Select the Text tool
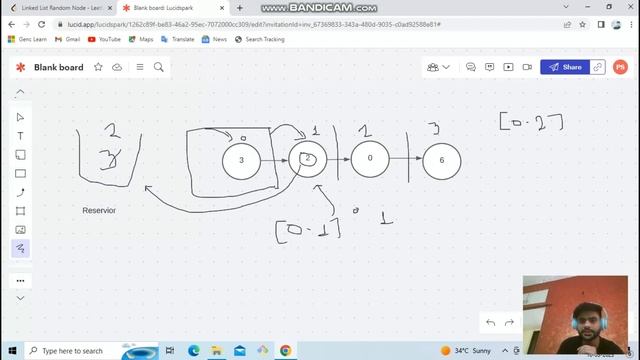The image size is (640, 360). (x=20, y=136)
